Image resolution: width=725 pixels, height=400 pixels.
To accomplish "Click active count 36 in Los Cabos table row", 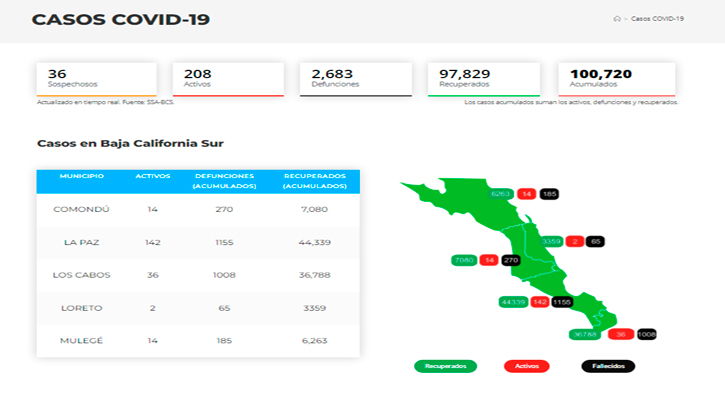I will (x=153, y=275).
